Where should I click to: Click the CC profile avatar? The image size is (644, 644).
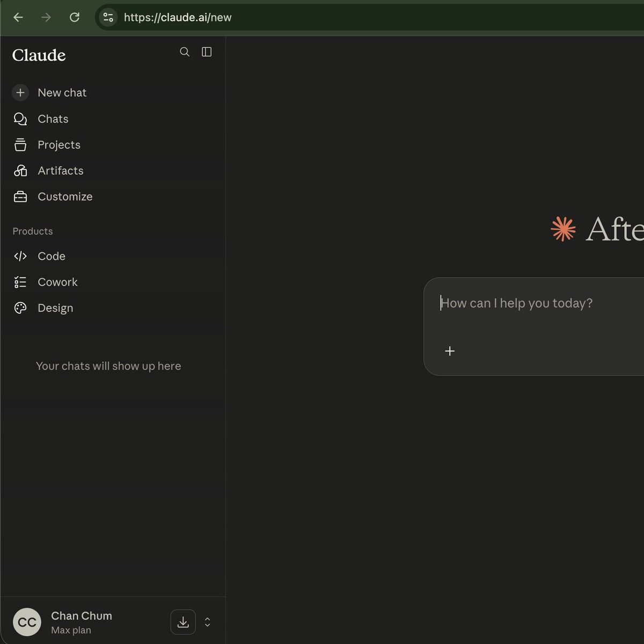coord(27,622)
